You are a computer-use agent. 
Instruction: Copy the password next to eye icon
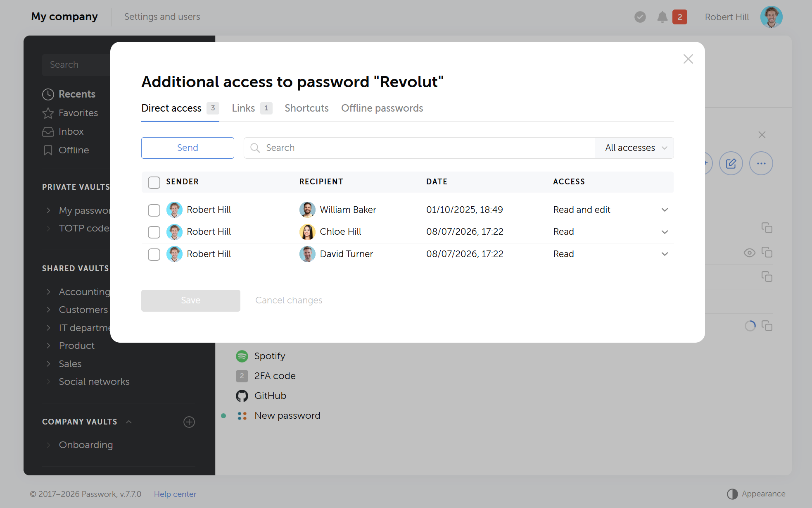coord(767,253)
